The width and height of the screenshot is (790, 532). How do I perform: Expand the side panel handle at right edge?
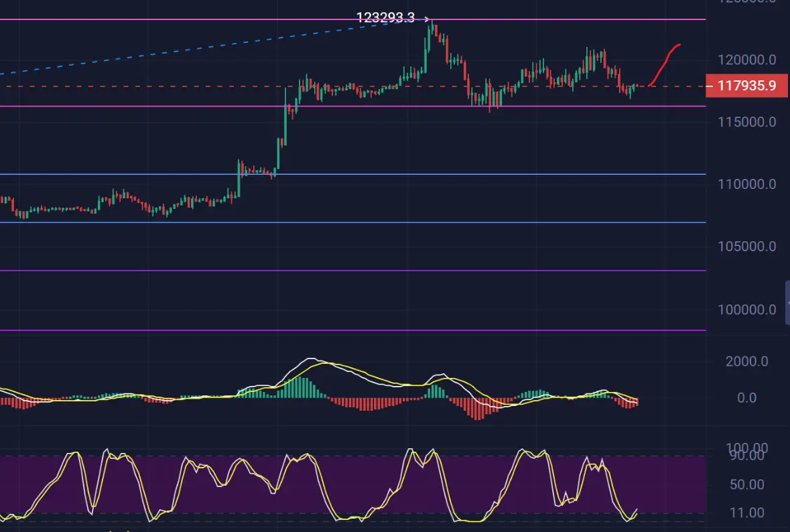click(x=787, y=303)
